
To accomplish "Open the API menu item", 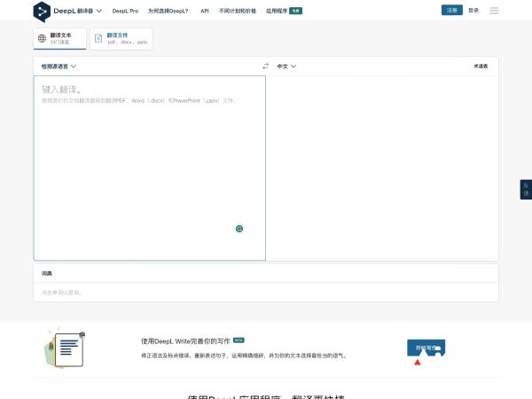I will point(205,11).
